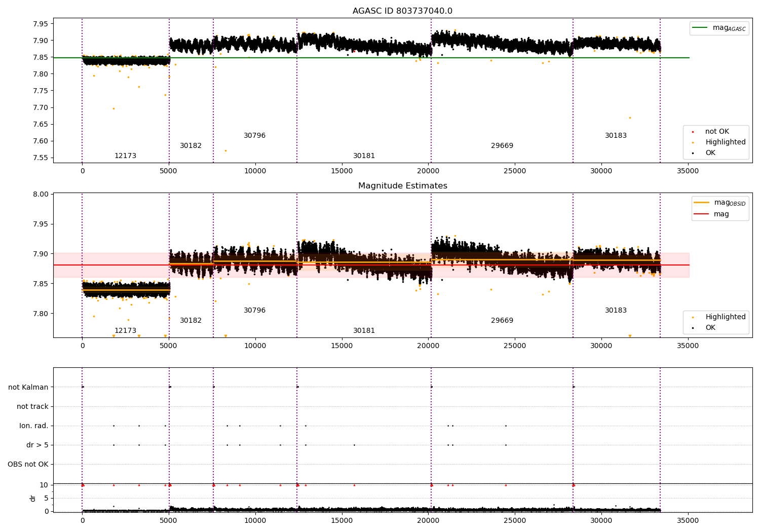760x532 pixels.
Task: Click the "OBS not OK" axis label
Action: coord(28,464)
